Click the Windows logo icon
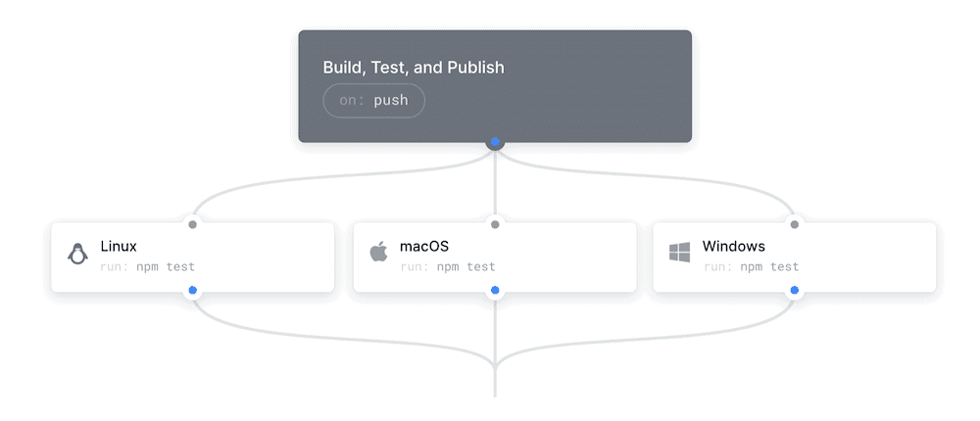 [679, 253]
